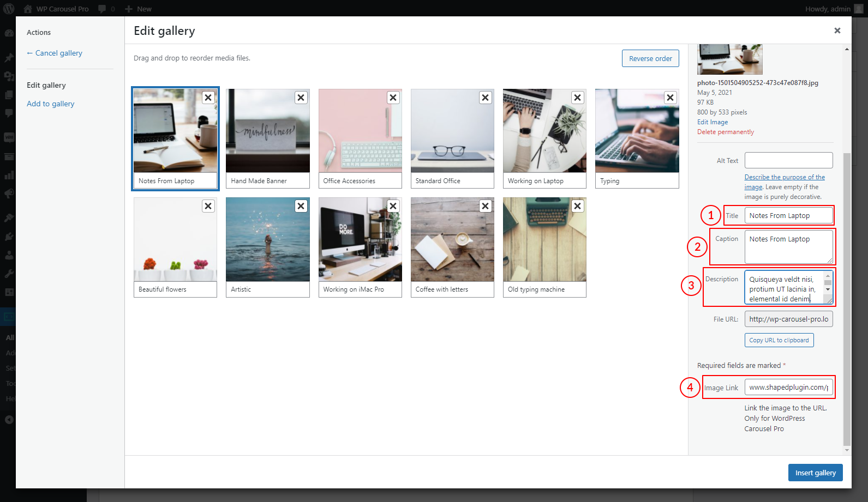Image resolution: width=868 pixels, height=502 pixels.
Task: Open the Edit Image link
Action: pos(712,122)
